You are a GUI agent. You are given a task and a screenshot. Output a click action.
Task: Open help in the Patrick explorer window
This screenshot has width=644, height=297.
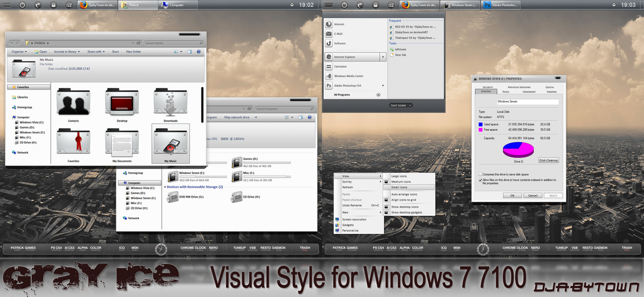click(x=199, y=51)
